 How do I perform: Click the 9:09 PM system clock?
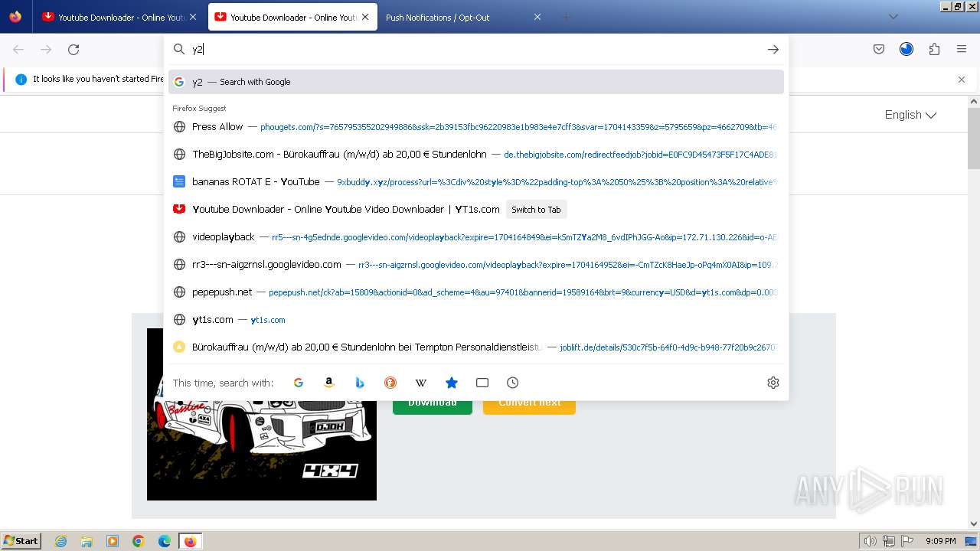pyautogui.click(x=940, y=541)
